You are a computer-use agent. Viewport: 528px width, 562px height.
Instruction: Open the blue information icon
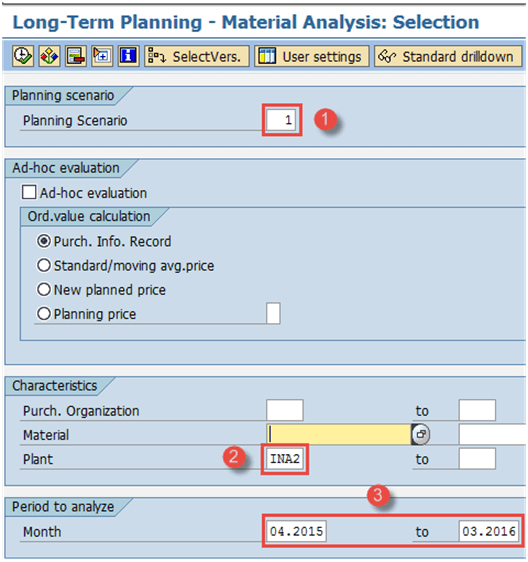128,56
